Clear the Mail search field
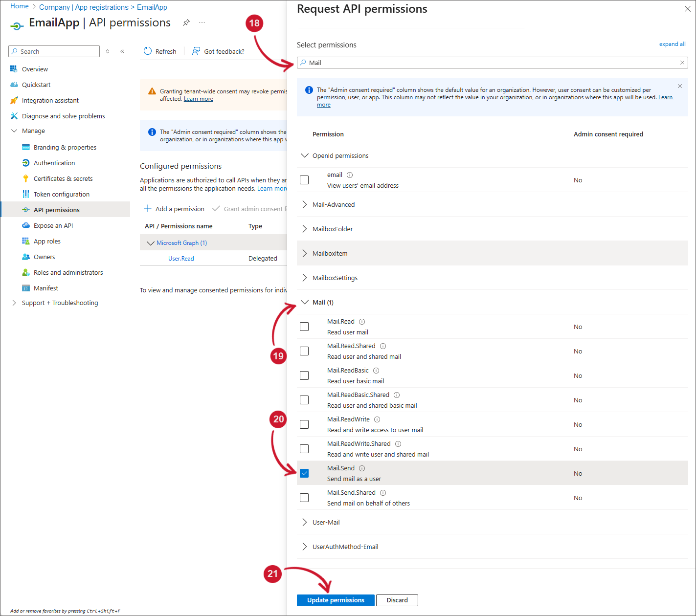Viewport: 696px width, 616px height. tap(682, 63)
